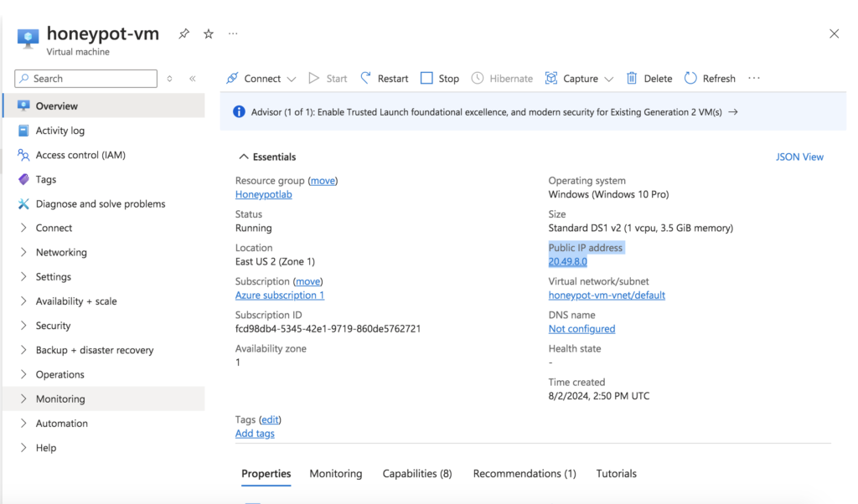Switch to the Monitoring tab
Image resolution: width=858 pixels, height=504 pixels.
336,474
